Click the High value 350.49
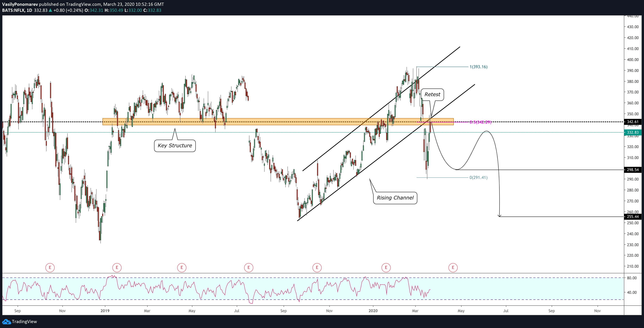Image resolution: width=644 pixels, height=328 pixels. [x=116, y=10]
